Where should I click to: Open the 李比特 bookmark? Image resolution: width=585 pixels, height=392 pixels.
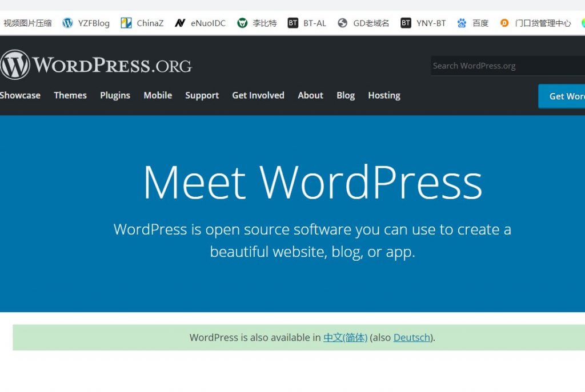[257, 23]
